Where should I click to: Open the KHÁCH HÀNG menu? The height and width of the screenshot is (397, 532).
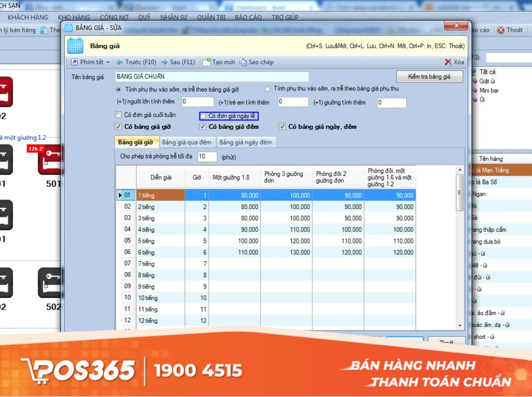[28, 17]
